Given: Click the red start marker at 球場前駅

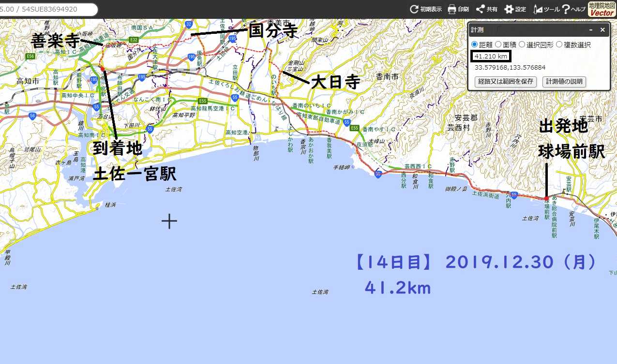Looking at the screenshot, I should 546,198.
